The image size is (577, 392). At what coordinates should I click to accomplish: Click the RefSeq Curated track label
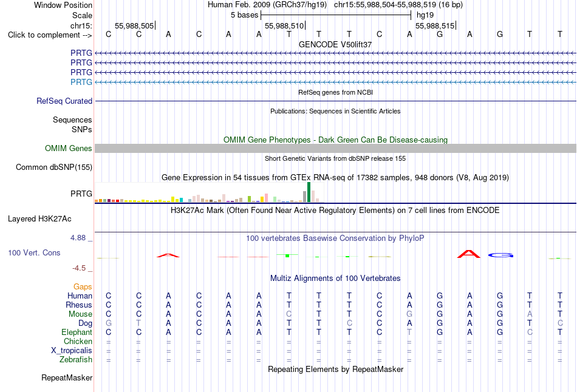click(64, 101)
